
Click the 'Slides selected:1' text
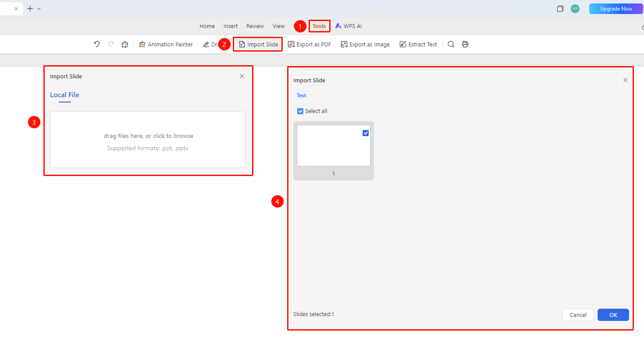tap(313, 314)
